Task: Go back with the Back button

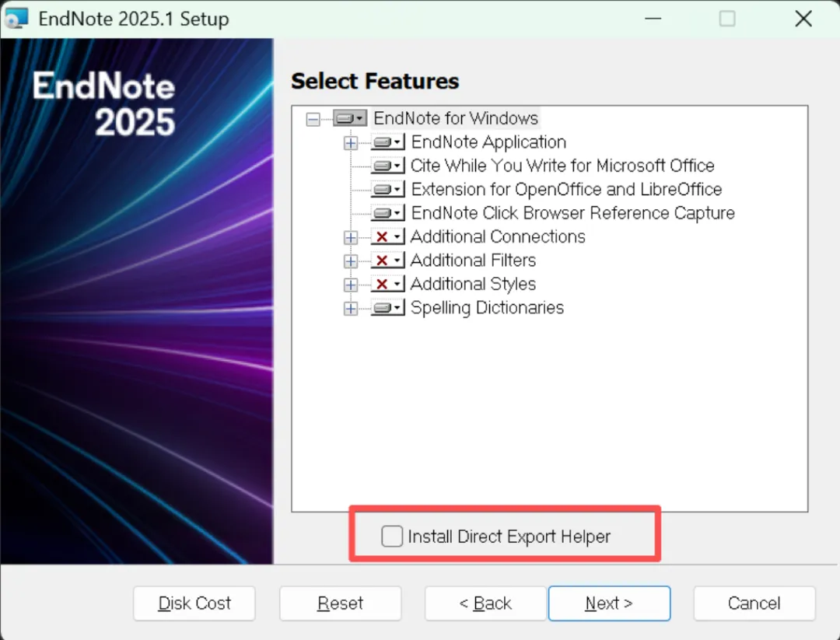Action: (485, 603)
